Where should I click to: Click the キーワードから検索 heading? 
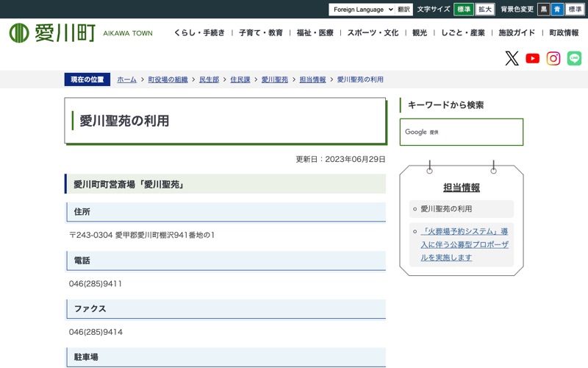point(445,105)
